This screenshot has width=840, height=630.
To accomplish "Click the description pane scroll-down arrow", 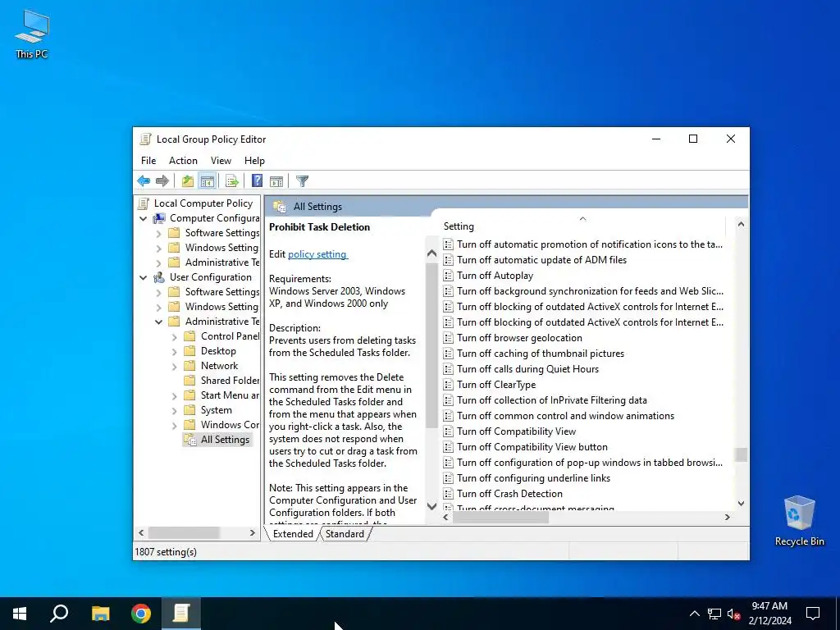I will click(x=431, y=505).
